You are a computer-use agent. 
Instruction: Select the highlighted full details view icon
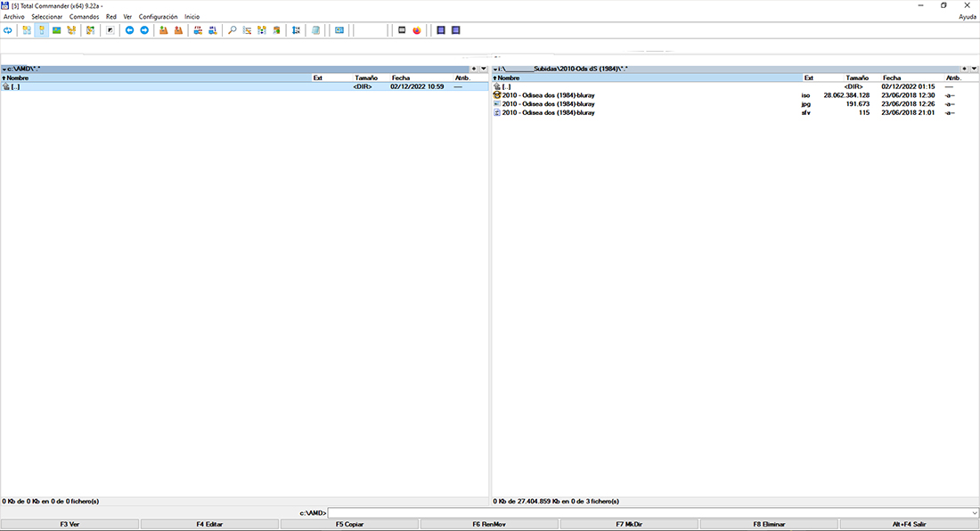click(42, 30)
